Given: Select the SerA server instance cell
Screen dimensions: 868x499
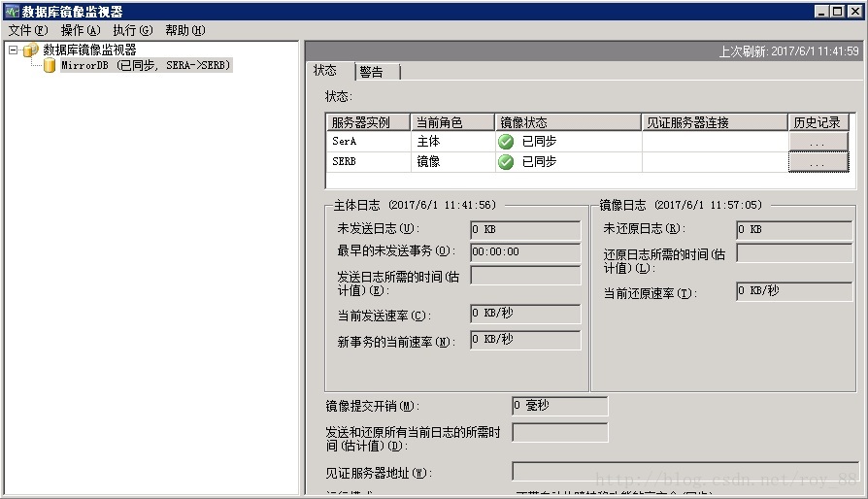Looking at the screenshot, I should pyautogui.click(x=368, y=142).
